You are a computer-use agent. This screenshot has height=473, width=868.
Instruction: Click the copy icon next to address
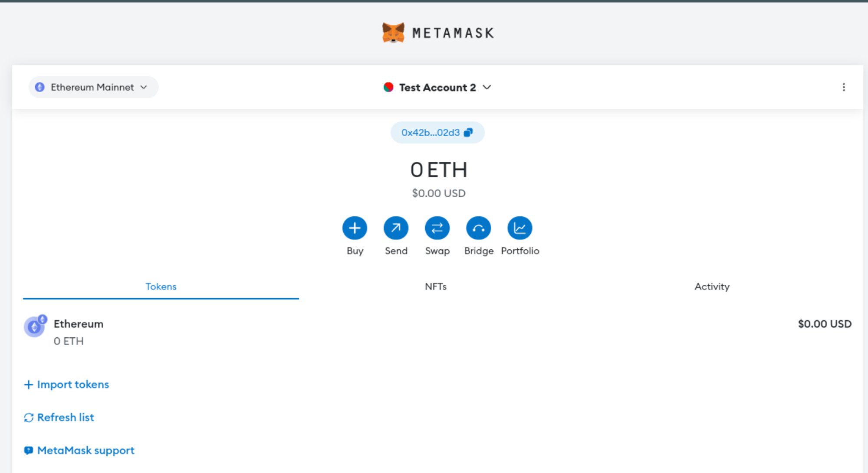[x=468, y=133]
